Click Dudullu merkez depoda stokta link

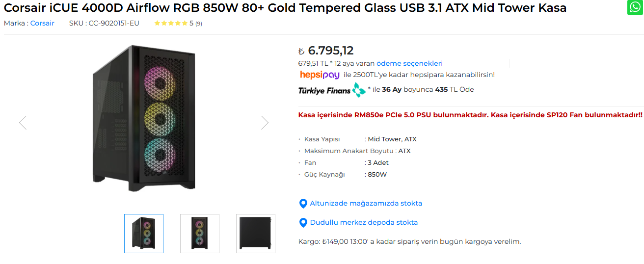[x=364, y=222]
